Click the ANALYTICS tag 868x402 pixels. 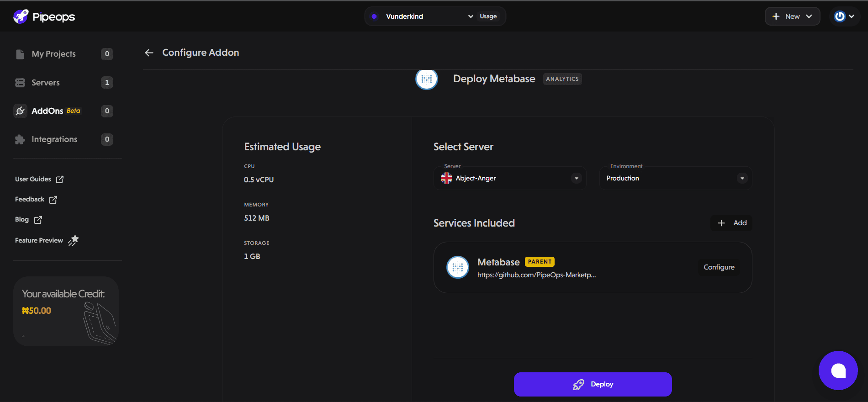tap(562, 79)
